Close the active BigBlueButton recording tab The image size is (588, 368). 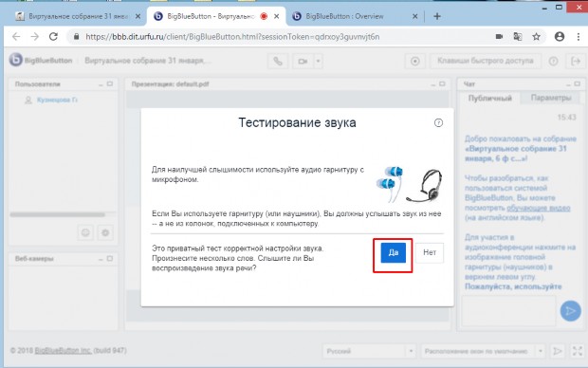[x=276, y=16]
